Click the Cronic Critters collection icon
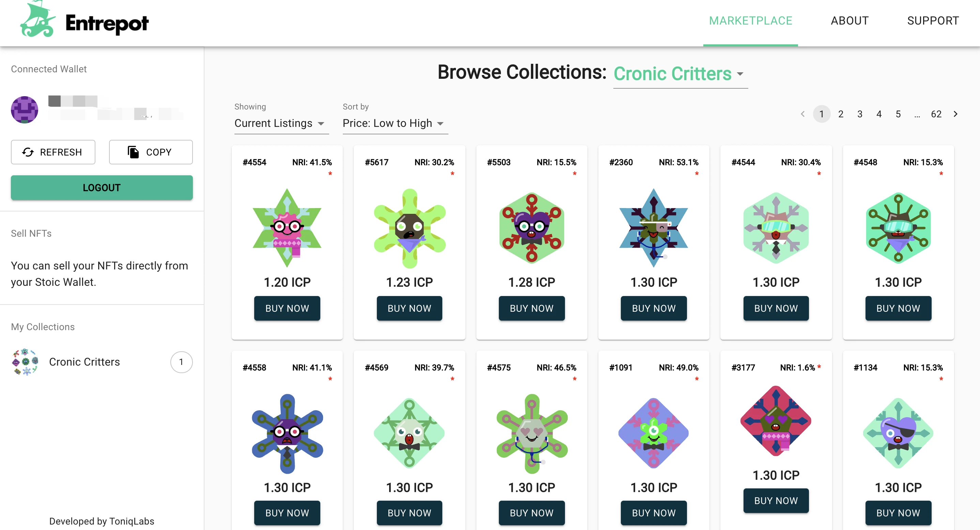Viewport: 980px width, 530px height. [x=24, y=362]
